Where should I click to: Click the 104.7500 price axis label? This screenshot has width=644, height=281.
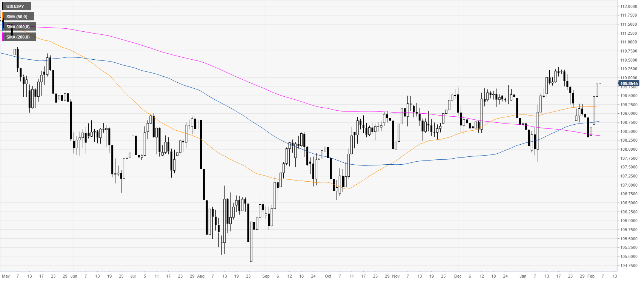click(x=629, y=266)
